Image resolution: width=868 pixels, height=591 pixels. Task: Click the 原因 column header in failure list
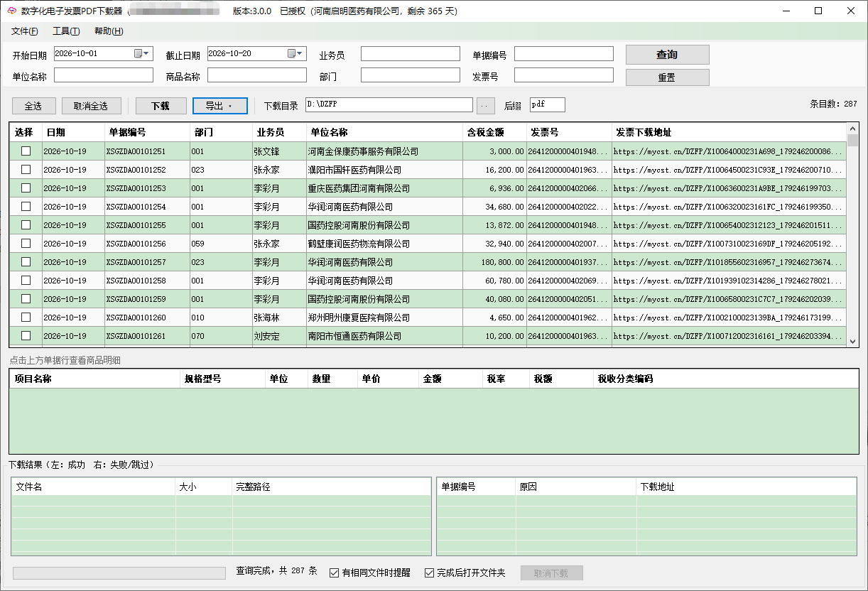(x=576, y=487)
